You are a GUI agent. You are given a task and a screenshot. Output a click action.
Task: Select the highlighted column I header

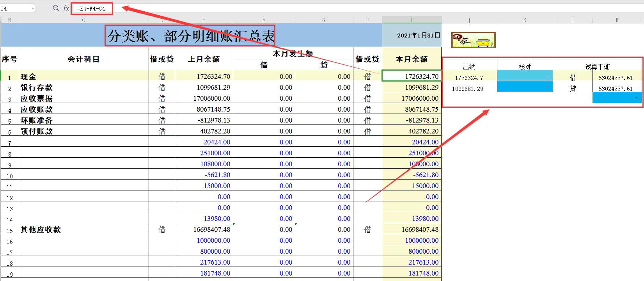412,20
